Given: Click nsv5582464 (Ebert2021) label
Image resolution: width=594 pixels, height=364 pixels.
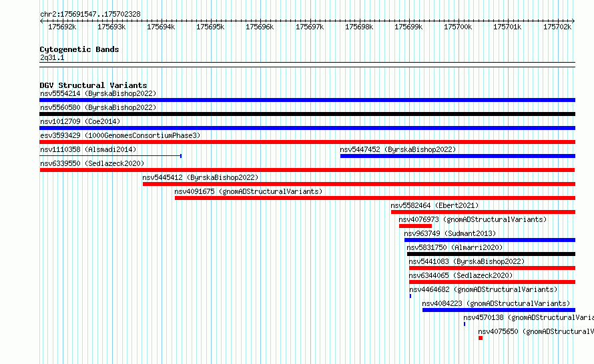Looking at the screenshot, I should (434, 205).
